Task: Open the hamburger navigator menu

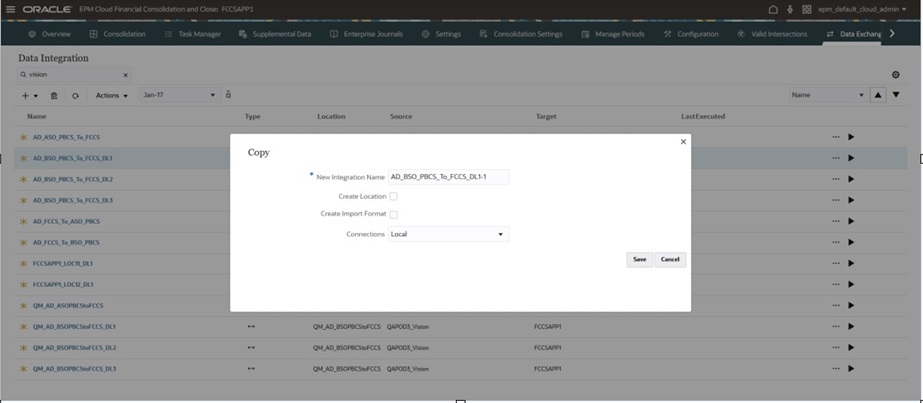Action: 10,9
